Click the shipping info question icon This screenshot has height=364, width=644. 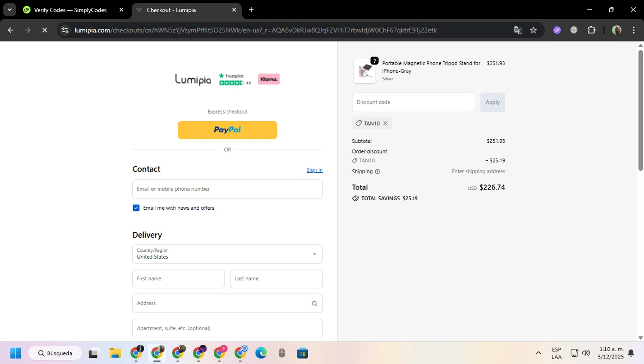tap(377, 171)
